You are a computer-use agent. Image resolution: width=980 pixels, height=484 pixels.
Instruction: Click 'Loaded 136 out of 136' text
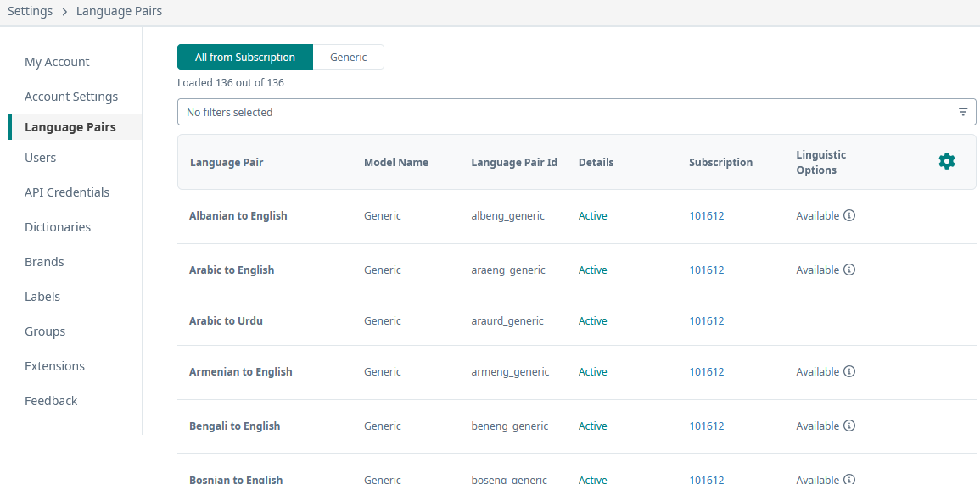coord(231,82)
